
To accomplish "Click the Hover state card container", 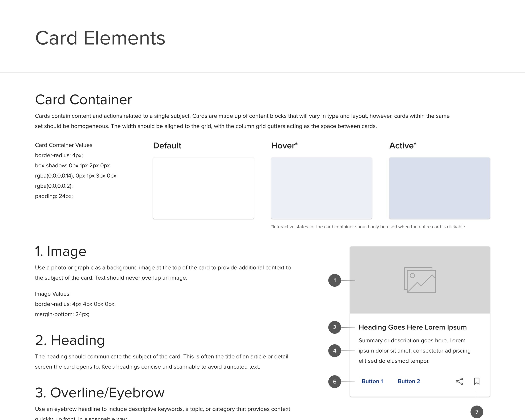I will pos(322,188).
